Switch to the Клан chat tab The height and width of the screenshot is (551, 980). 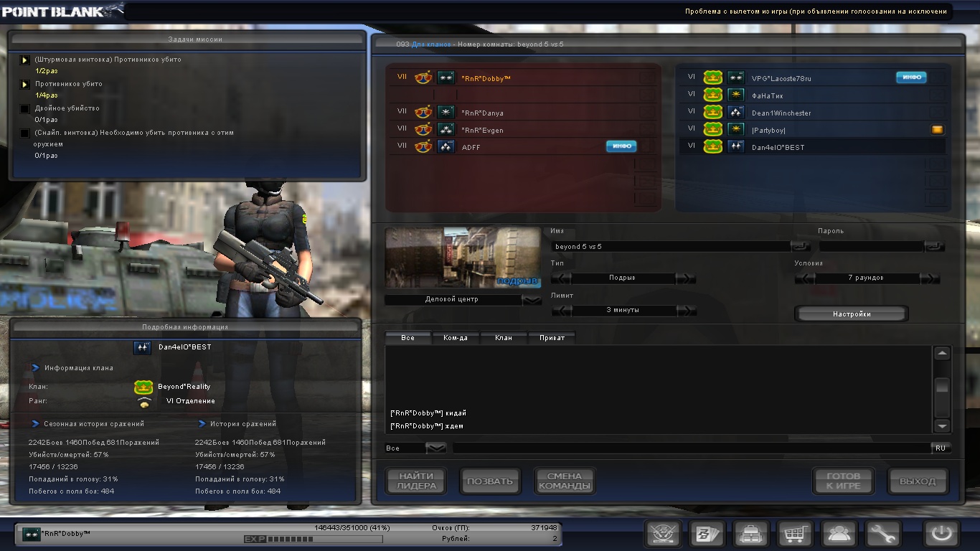click(504, 338)
